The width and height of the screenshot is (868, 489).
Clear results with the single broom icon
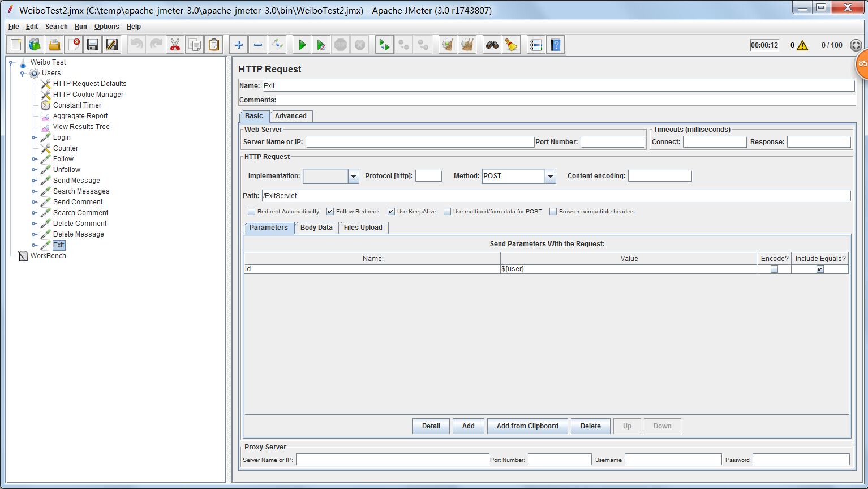point(448,45)
